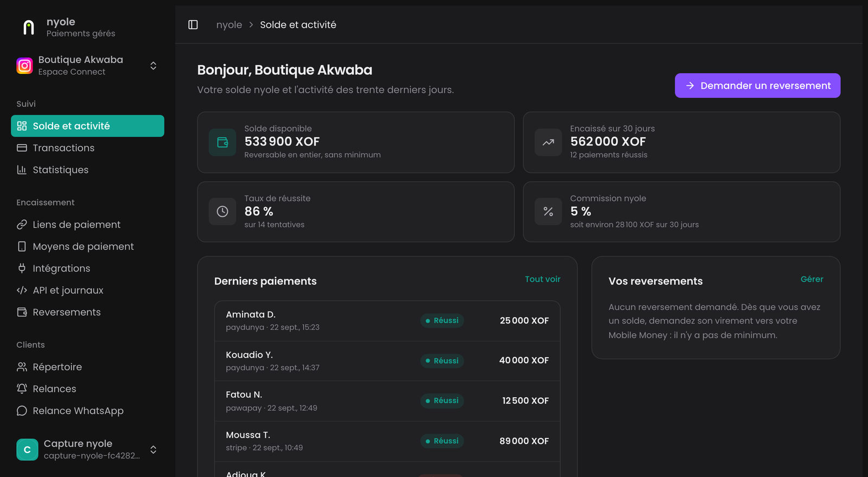Expand the Capture nyole account menu
Screen dimensions: 868x477
(154, 450)
